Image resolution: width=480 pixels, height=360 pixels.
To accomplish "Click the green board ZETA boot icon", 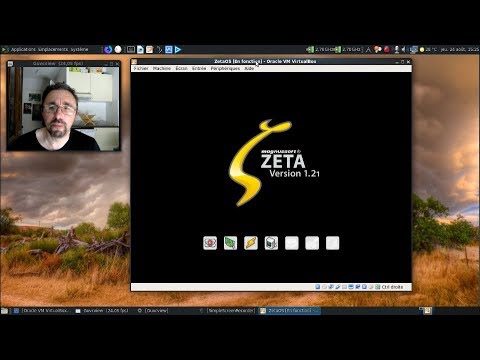I will click(230, 243).
